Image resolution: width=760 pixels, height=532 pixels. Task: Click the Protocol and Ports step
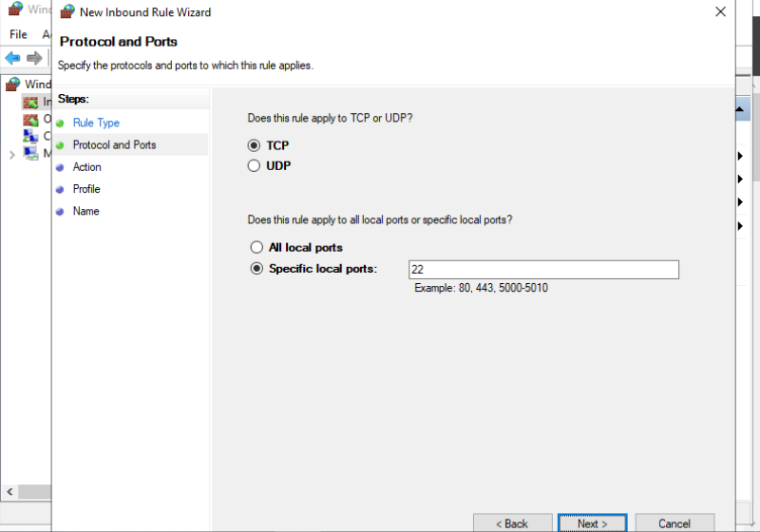(x=114, y=144)
